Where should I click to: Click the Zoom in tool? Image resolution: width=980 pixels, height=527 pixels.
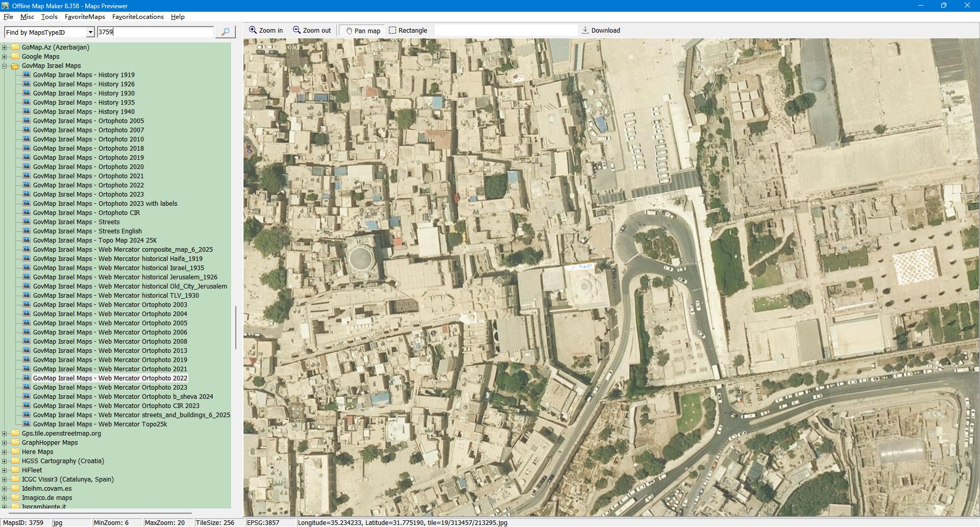265,31
